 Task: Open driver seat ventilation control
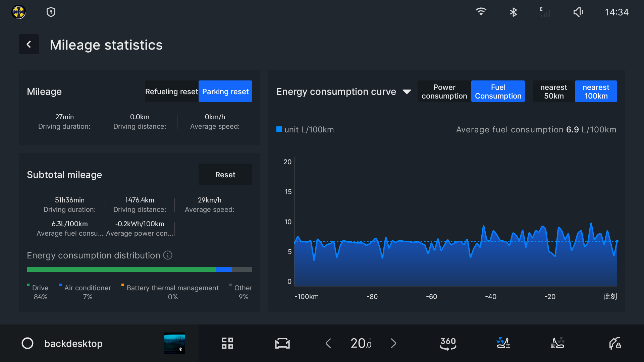503,343
